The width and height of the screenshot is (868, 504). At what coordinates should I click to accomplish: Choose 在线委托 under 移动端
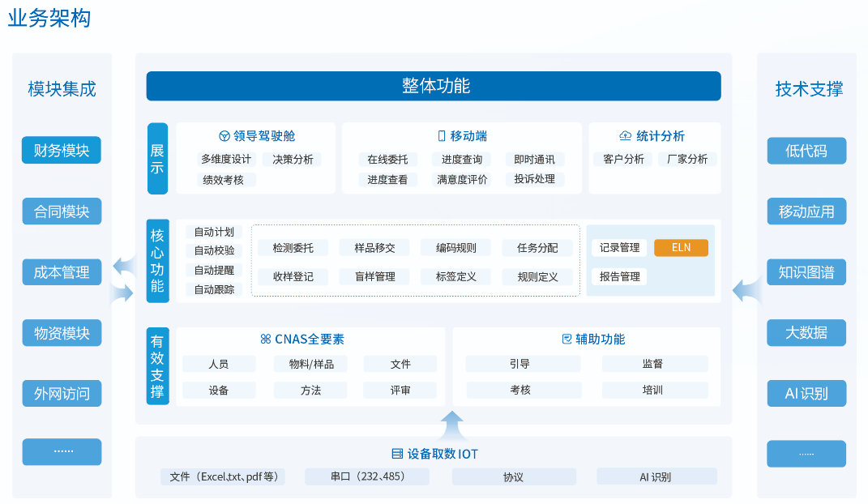click(387, 160)
